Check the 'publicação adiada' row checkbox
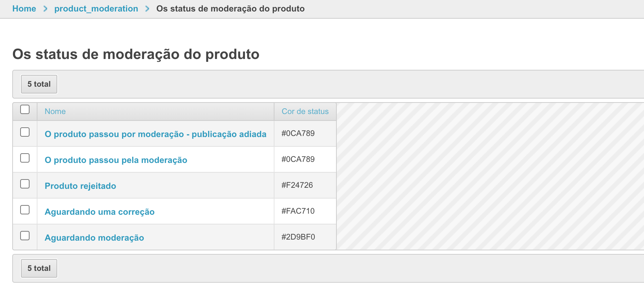The image size is (644, 300). click(x=25, y=132)
